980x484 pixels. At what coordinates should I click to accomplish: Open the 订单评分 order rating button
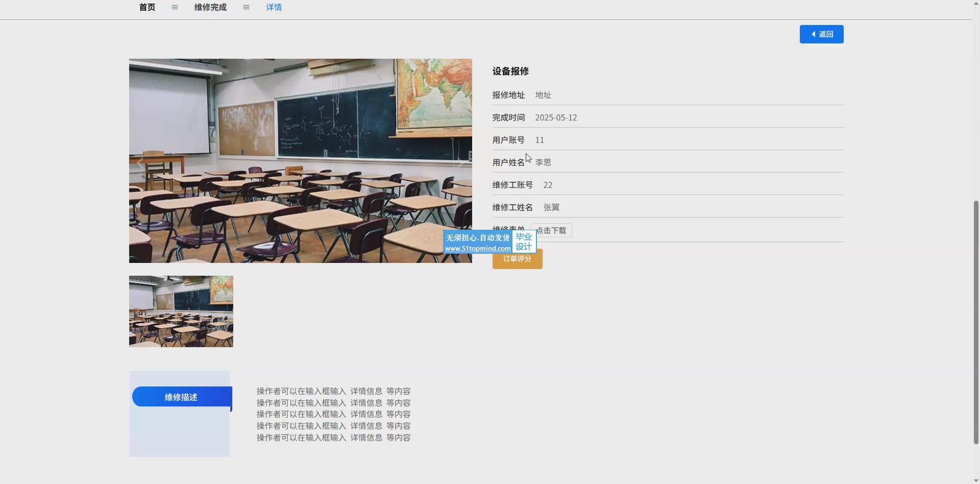coord(517,260)
